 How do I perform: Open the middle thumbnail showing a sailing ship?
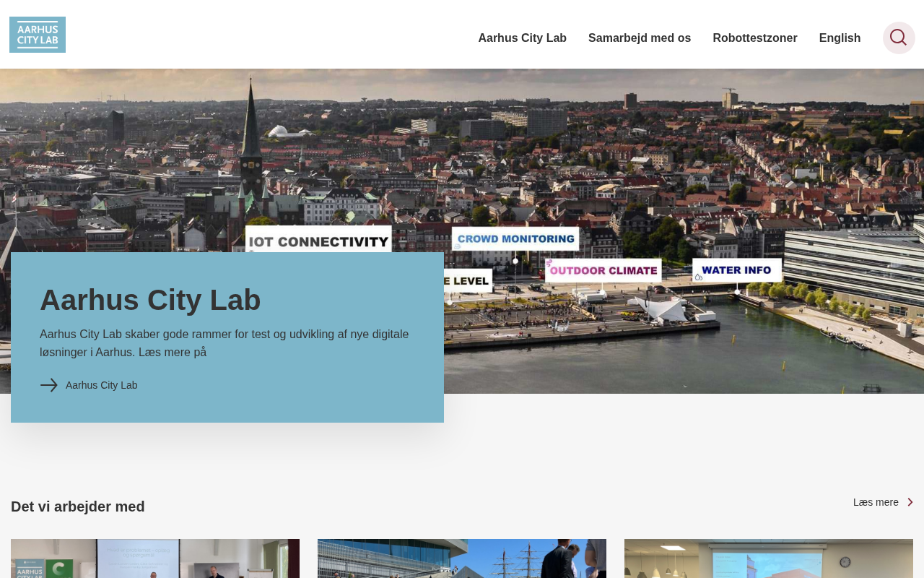[462, 558]
